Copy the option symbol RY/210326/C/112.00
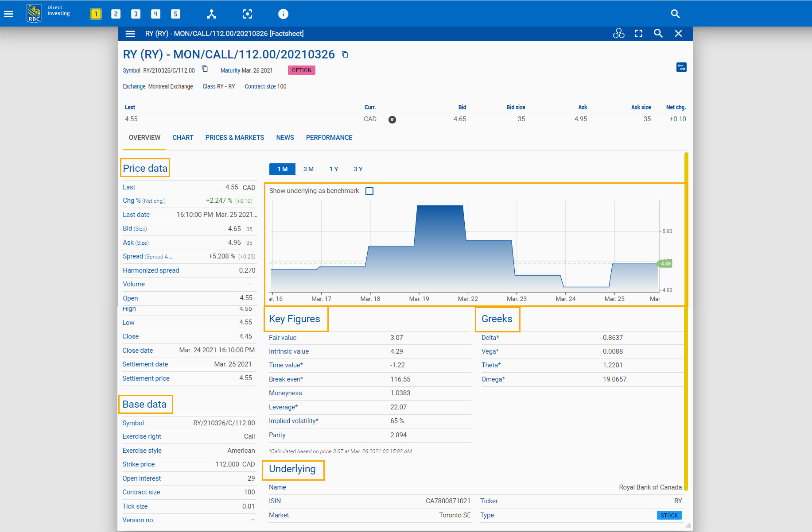Screen dimensions: 812x532 [205, 69]
